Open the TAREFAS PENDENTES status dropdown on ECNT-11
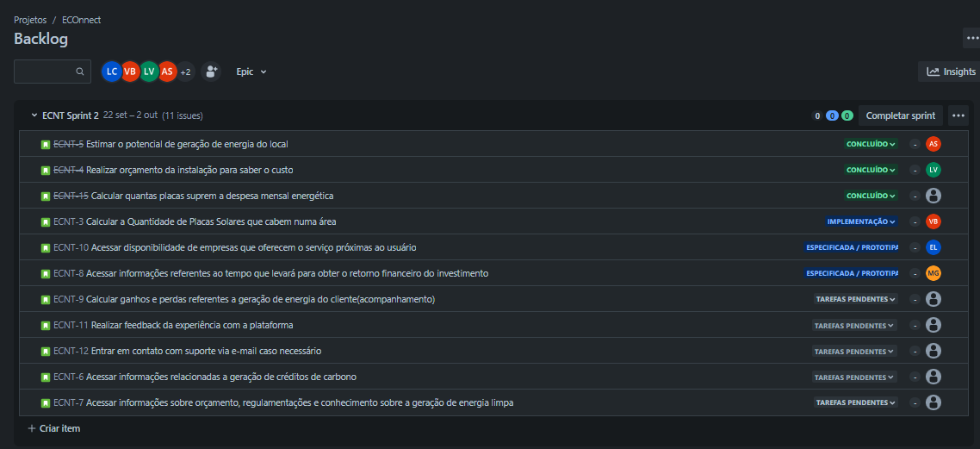This screenshot has height=449, width=980. [x=854, y=326]
